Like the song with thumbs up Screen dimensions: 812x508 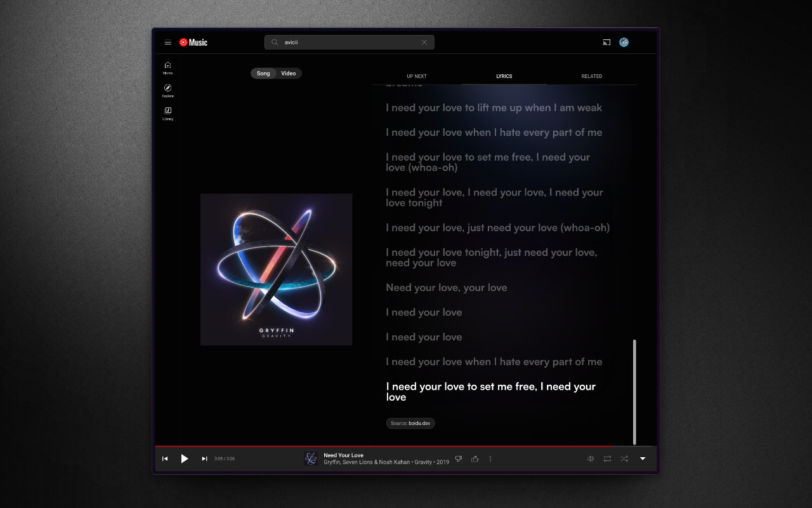coord(475,458)
